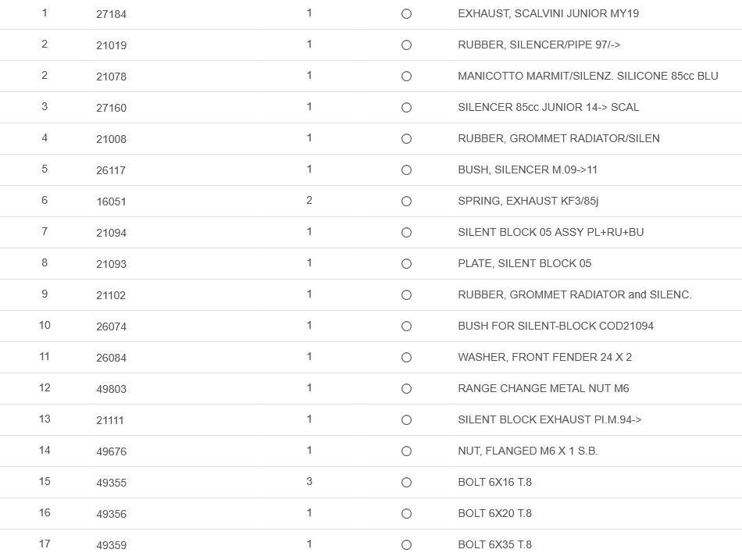The height and width of the screenshot is (560, 742).
Task: Choose circle for WASHER, FRONT FENDER 24 X 2
Action: 406,358
